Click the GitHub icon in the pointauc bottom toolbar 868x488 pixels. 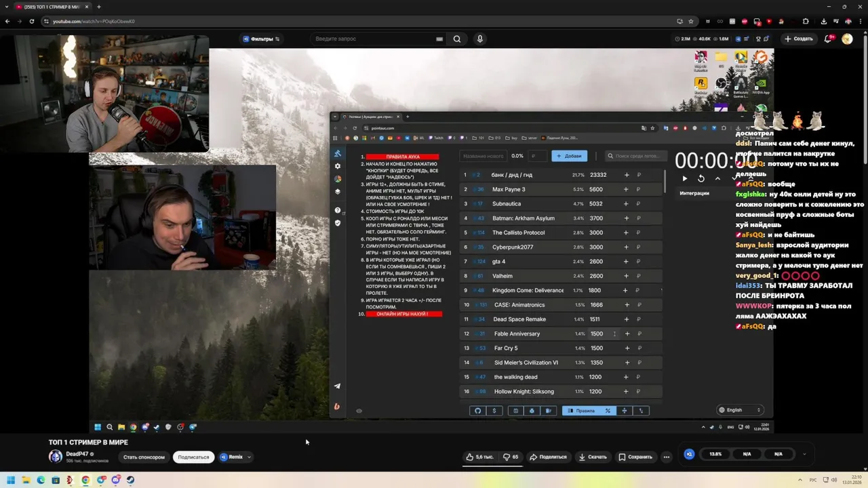[477, 411]
